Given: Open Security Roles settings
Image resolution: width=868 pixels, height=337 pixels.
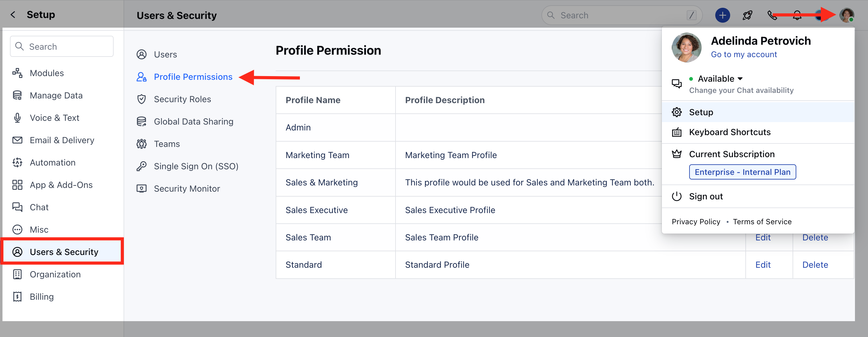Looking at the screenshot, I should 182,99.
